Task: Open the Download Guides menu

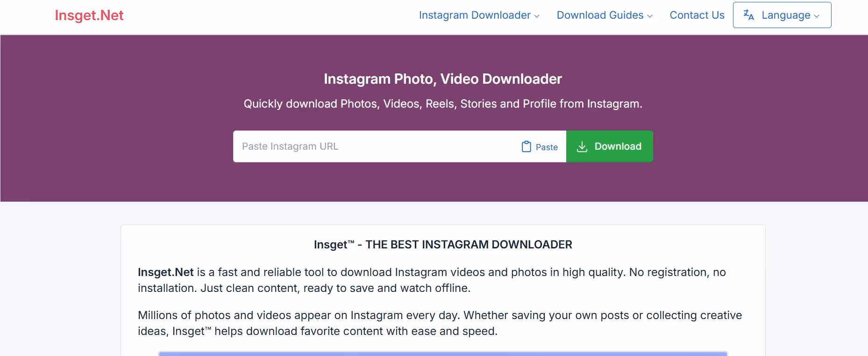Action: [x=605, y=15]
